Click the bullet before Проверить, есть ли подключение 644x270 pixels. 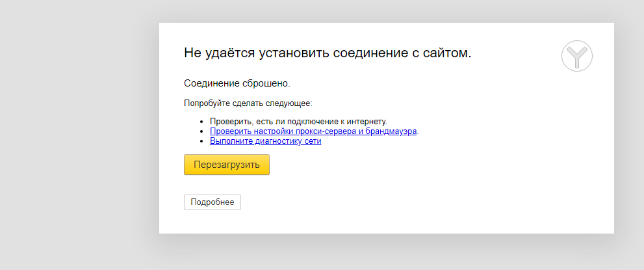point(201,122)
